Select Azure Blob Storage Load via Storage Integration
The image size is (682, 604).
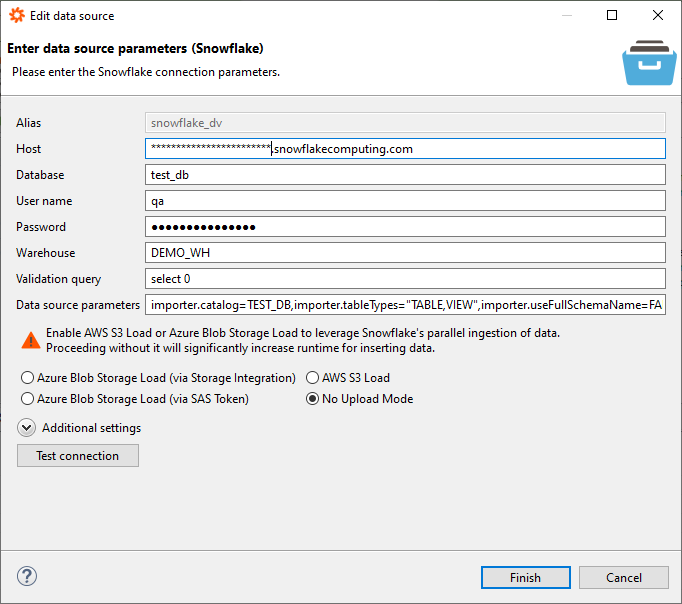pos(28,378)
